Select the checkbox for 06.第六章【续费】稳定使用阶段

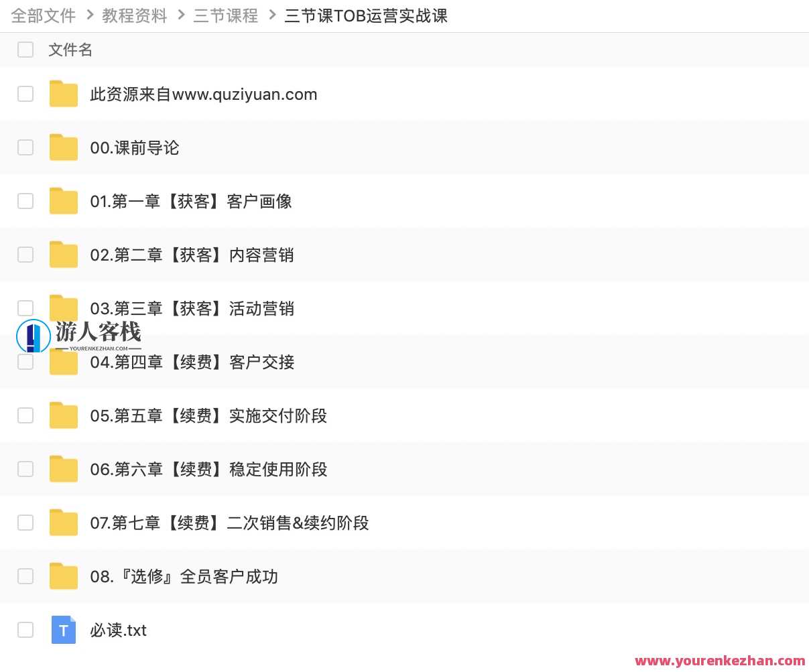[25, 469]
